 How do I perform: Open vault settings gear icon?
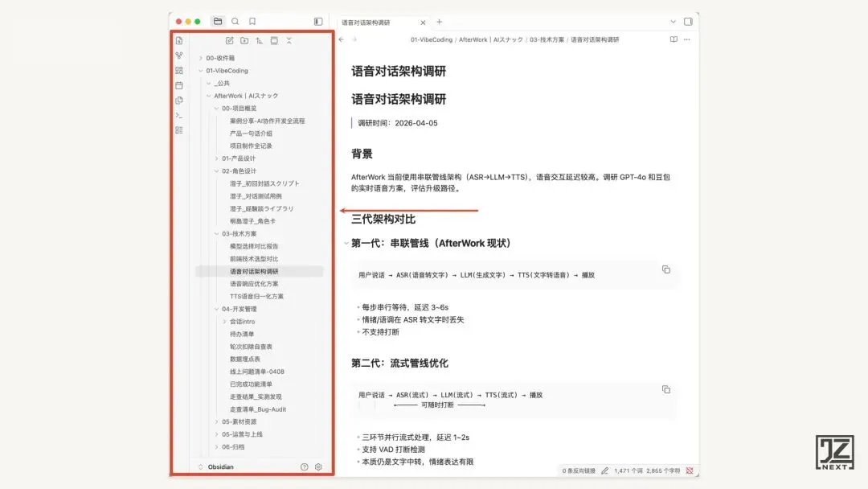pos(318,466)
